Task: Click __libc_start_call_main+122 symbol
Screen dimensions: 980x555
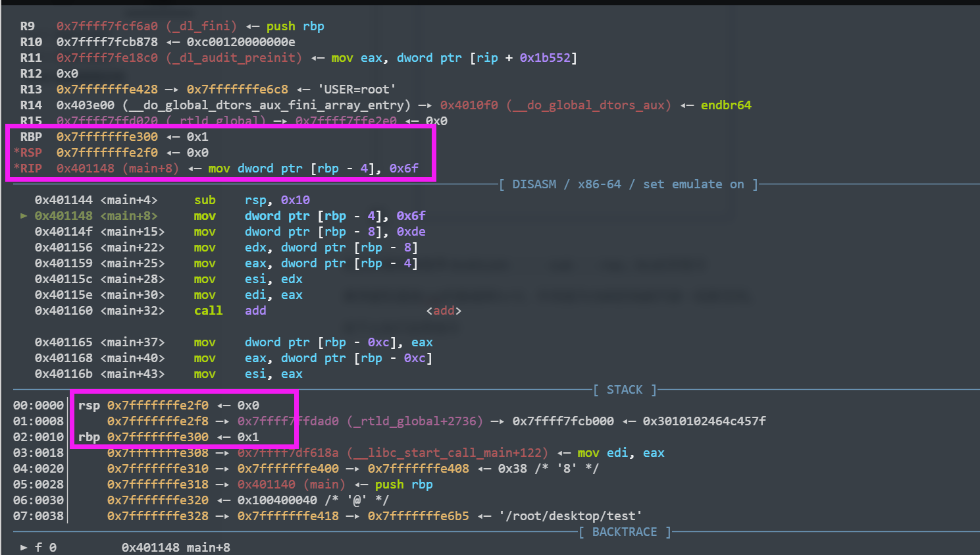Action: point(448,453)
